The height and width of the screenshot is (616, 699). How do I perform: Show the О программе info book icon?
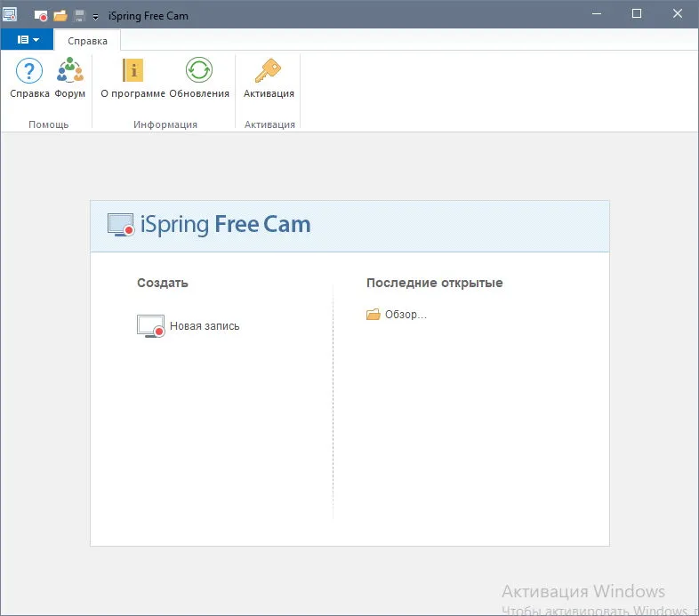[133, 78]
